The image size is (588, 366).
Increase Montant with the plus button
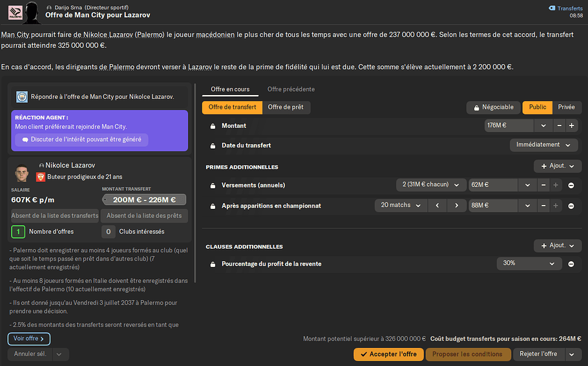pyautogui.click(x=571, y=126)
